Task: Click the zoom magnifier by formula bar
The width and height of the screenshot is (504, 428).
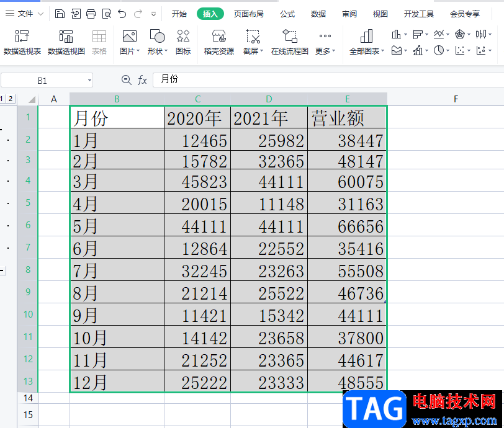Action: [127, 79]
